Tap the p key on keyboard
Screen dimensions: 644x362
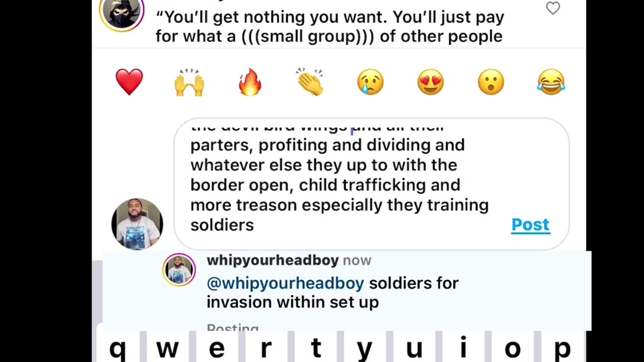pos(562,347)
